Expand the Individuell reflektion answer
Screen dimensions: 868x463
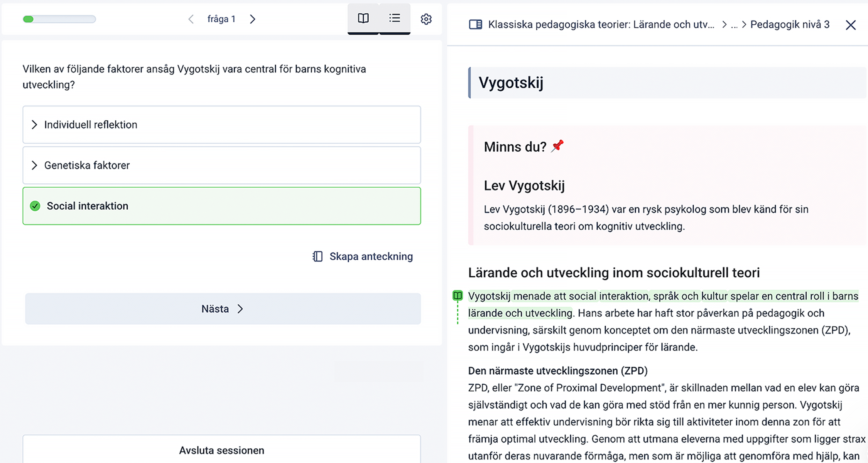pyautogui.click(x=221, y=125)
